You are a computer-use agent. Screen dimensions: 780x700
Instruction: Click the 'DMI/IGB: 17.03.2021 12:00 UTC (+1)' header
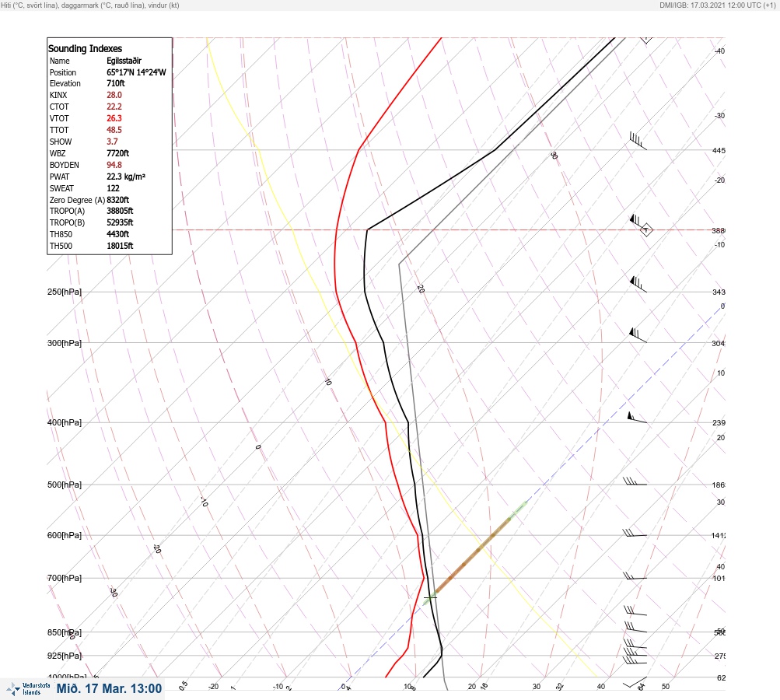[x=717, y=5]
